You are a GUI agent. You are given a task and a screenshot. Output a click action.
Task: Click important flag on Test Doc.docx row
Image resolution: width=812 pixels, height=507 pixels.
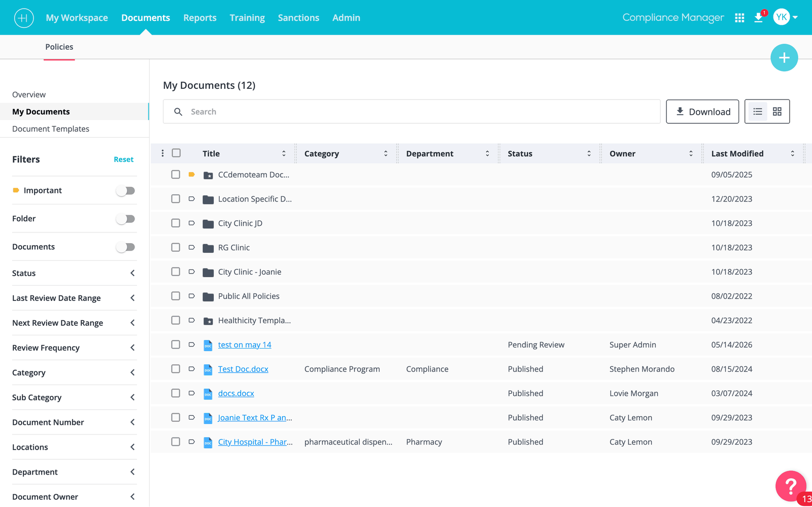click(191, 369)
